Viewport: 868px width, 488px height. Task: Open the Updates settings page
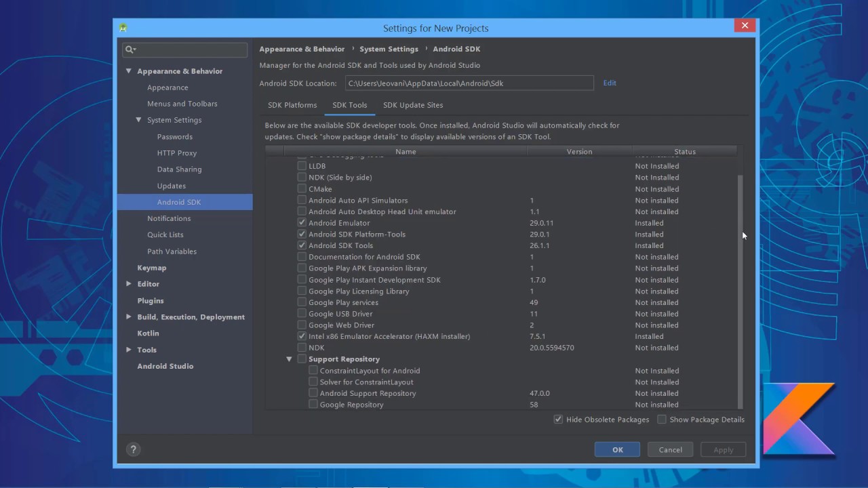(172, 186)
